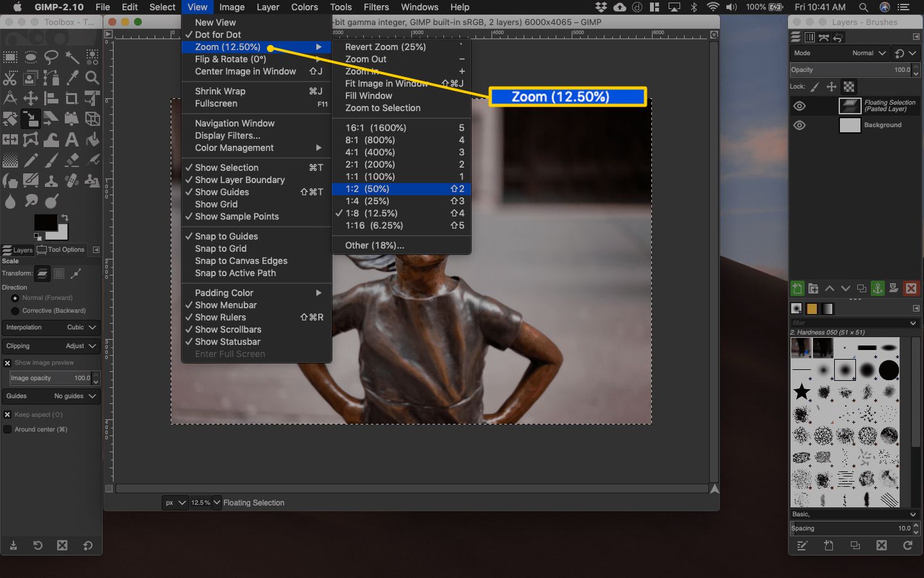Hide the Floating Selection layer eye
Viewport: 924px width, 578px height.
click(x=800, y=106)
